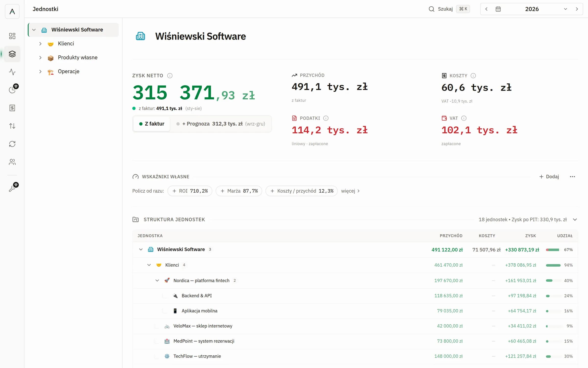Open the refresh cycle icon in sidebar
Screen dimensions: 588x368
12,144
